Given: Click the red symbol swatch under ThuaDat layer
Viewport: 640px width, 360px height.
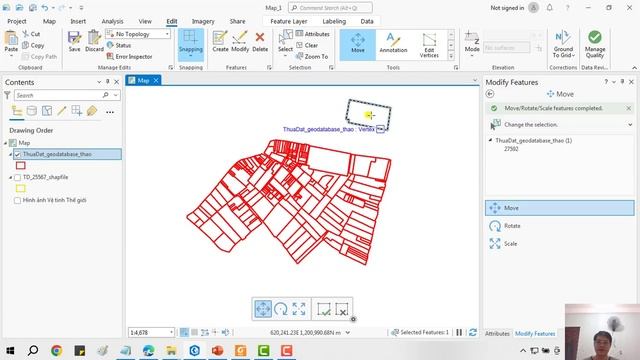Looking at the screenshot, I should pos(20,165).
